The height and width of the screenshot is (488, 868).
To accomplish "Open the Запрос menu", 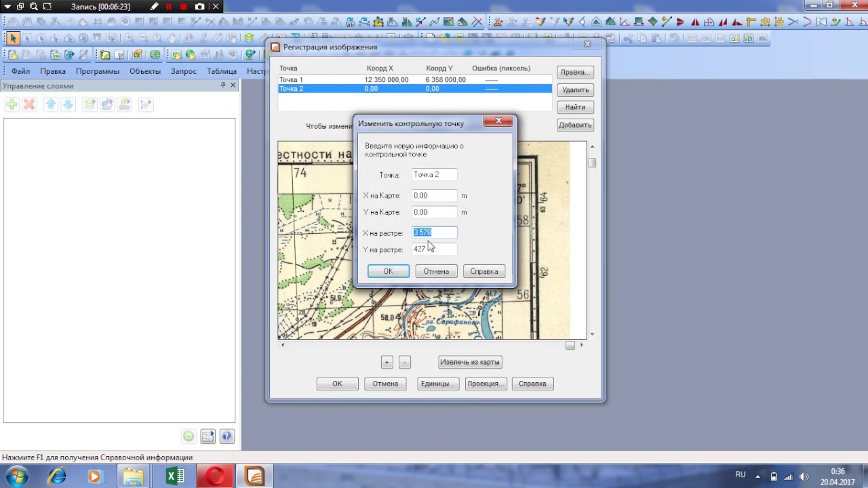I will [x=184, y=71].
